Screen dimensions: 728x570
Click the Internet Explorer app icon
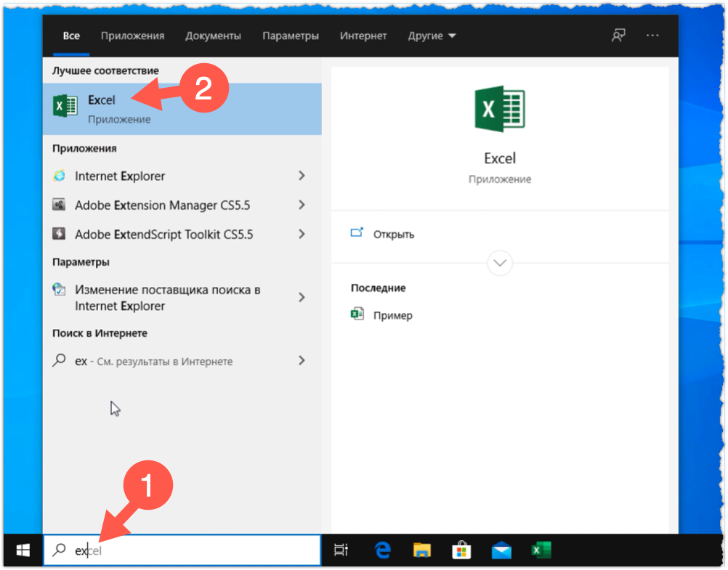pos(59,176)
